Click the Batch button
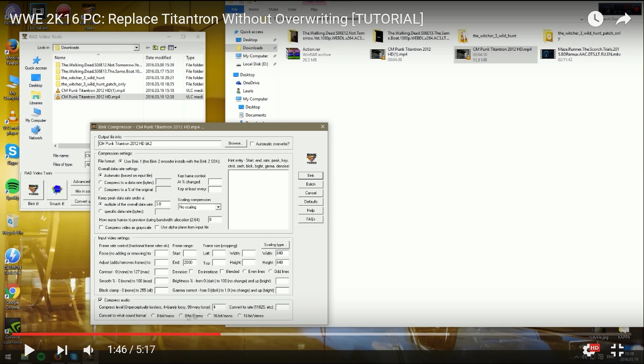 (311, 184)
